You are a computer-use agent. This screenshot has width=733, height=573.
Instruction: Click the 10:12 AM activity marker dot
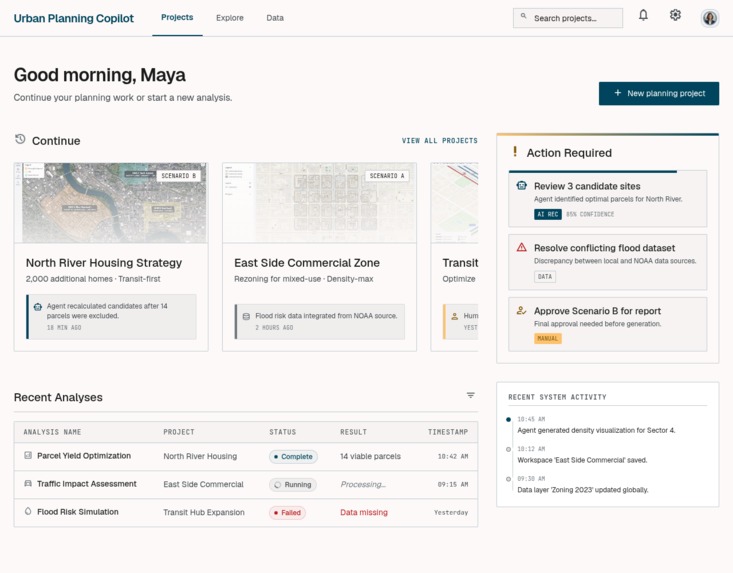pyautogui.click(x=509, y=449)
